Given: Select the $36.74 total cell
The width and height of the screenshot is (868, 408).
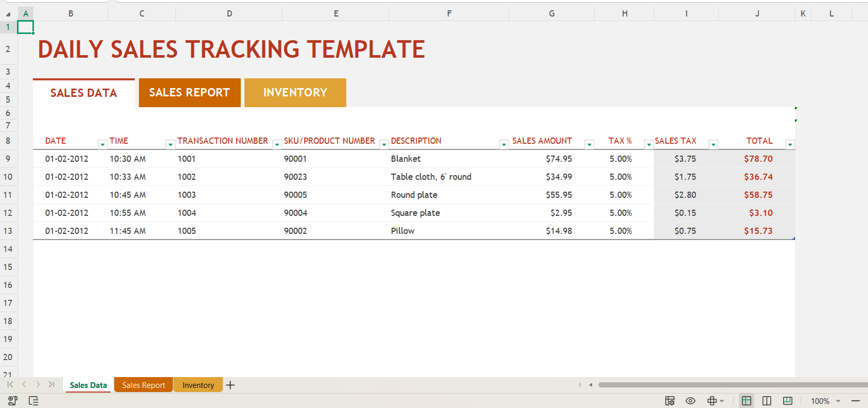Looking at the screenshot, I should point(757,177).
